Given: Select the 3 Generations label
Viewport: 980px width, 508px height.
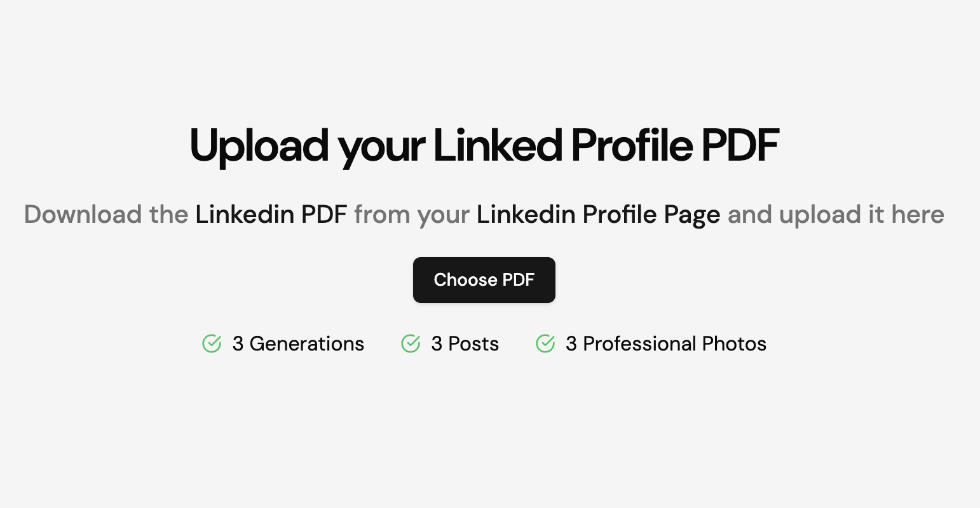Looking at the screenshot, I should coord(298,344).
